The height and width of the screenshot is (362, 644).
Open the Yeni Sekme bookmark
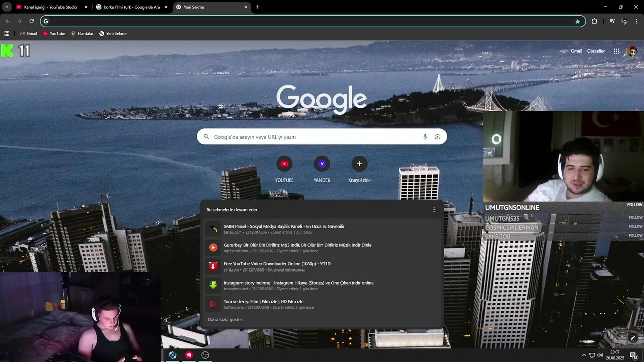[x=113, y=34]
